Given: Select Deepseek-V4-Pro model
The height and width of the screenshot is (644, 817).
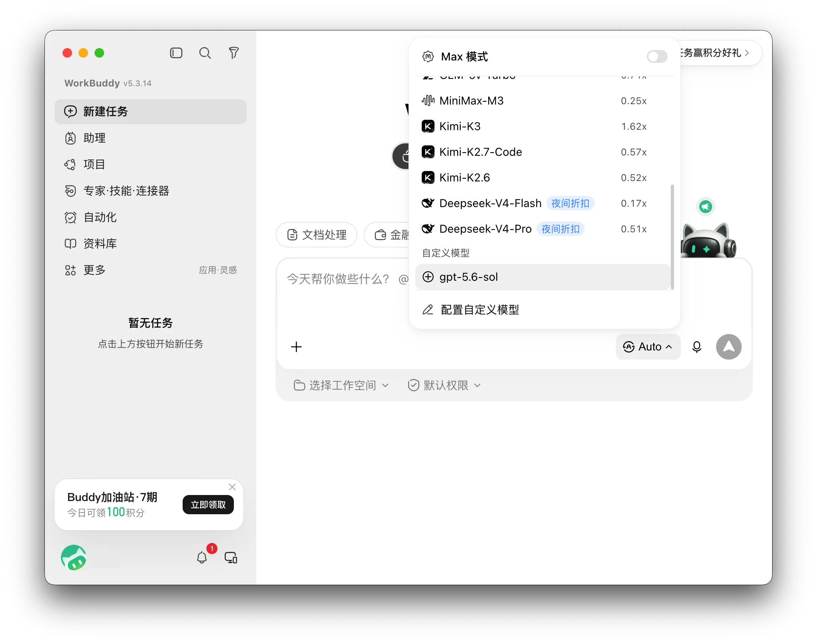Looking at the screenshot, I should point(543,229).
